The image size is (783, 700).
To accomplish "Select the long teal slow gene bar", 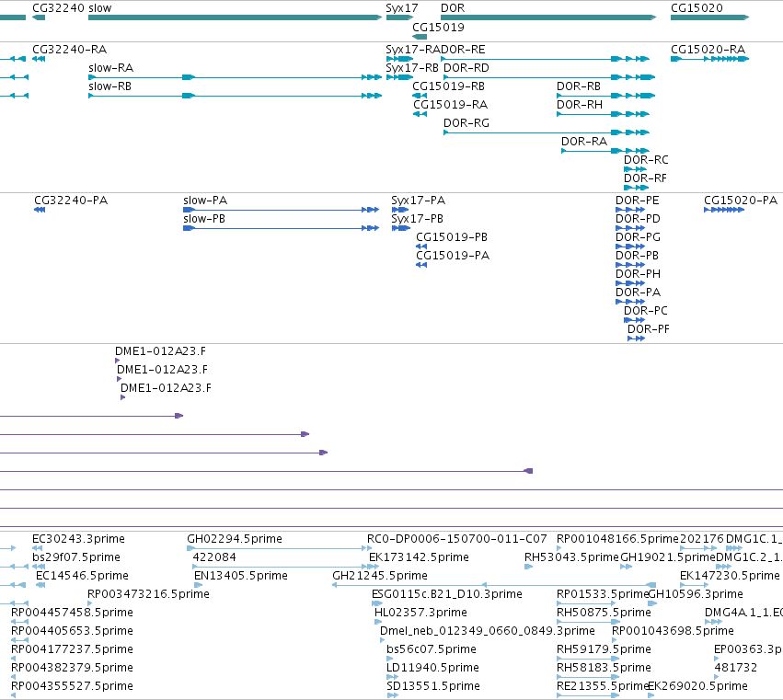I will [x=236, y=17].
